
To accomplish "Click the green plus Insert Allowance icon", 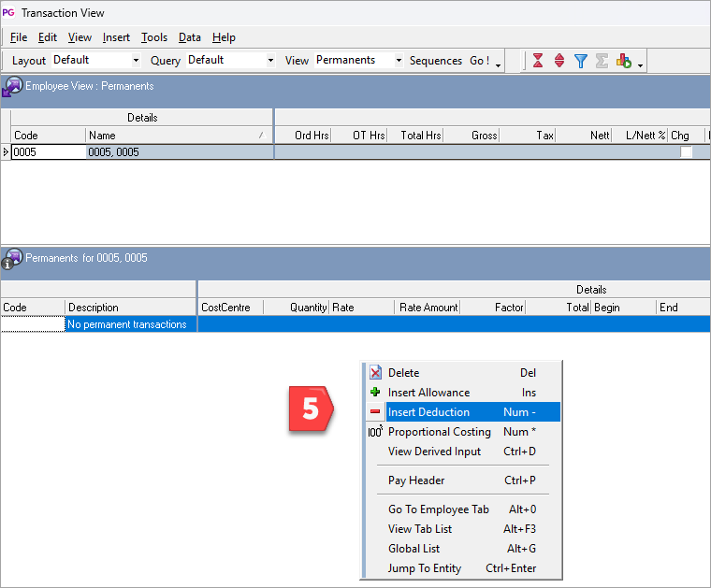I will tap(375, 393).
